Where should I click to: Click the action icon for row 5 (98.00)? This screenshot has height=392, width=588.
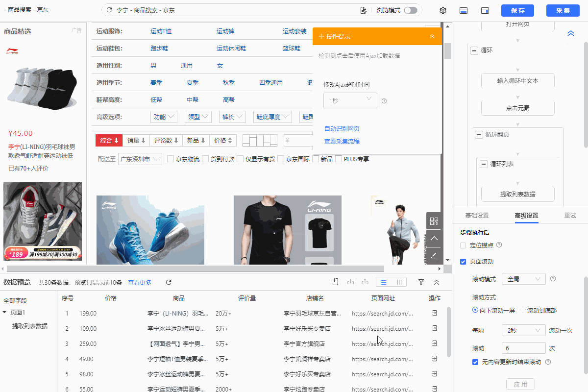pos(434,374)
